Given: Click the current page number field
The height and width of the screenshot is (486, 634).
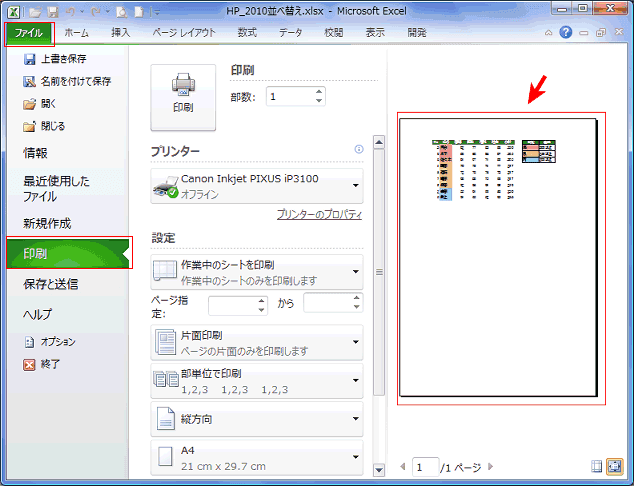Looking at the screenshot, I should [425, 467].
